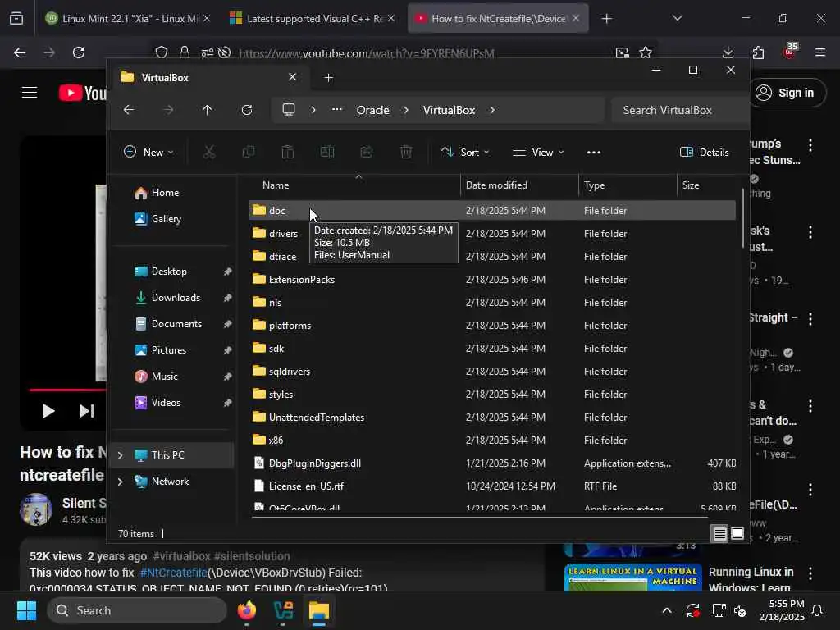
Task: Click the Paste icon in Explorer toolbar
Action: pos(288,152)
